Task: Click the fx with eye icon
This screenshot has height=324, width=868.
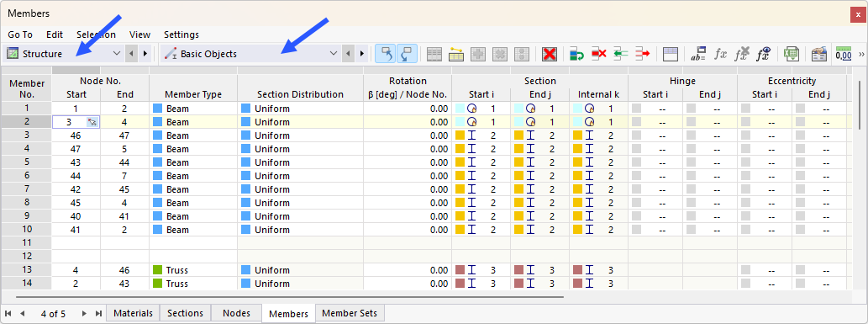Action: click(x=763, y=54)
